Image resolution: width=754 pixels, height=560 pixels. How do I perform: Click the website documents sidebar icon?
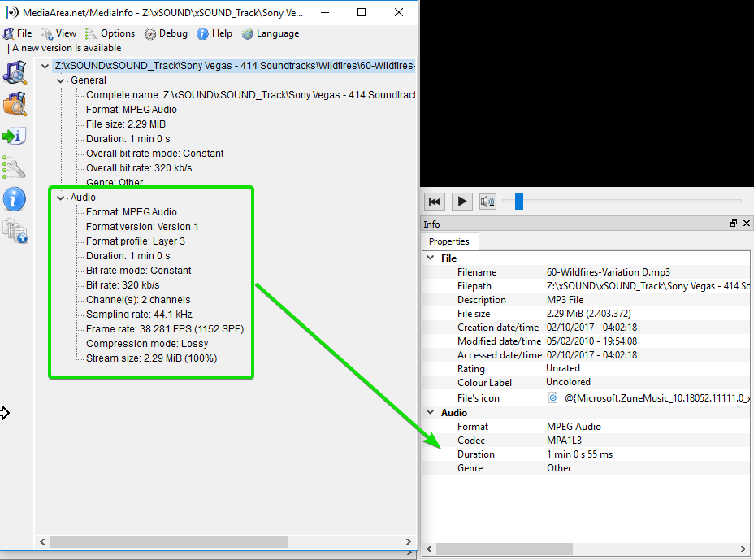(15, 231)
